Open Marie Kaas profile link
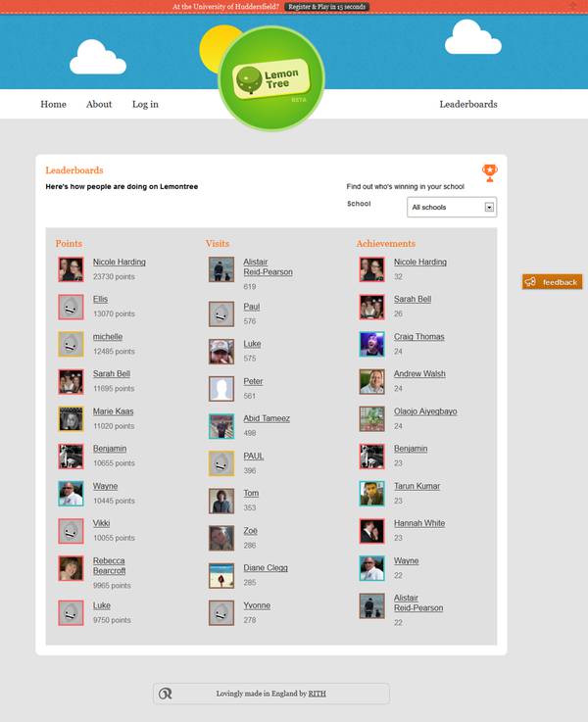The width and height of the screenshot is (588, 722). coord(114,411)
